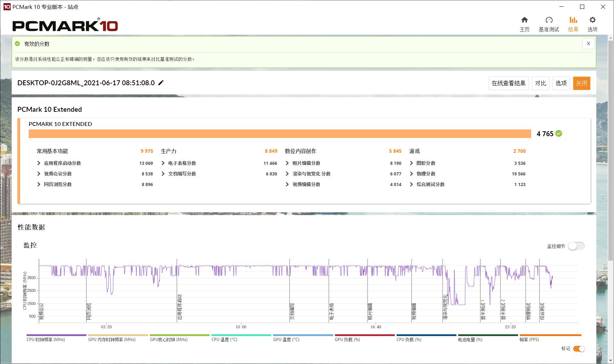Click the overall score 4 765

coord(545,134)
